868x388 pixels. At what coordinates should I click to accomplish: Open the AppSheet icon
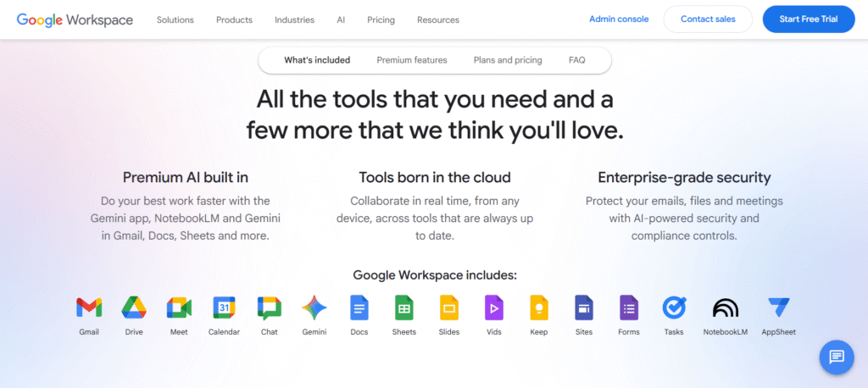pos(778,308)
